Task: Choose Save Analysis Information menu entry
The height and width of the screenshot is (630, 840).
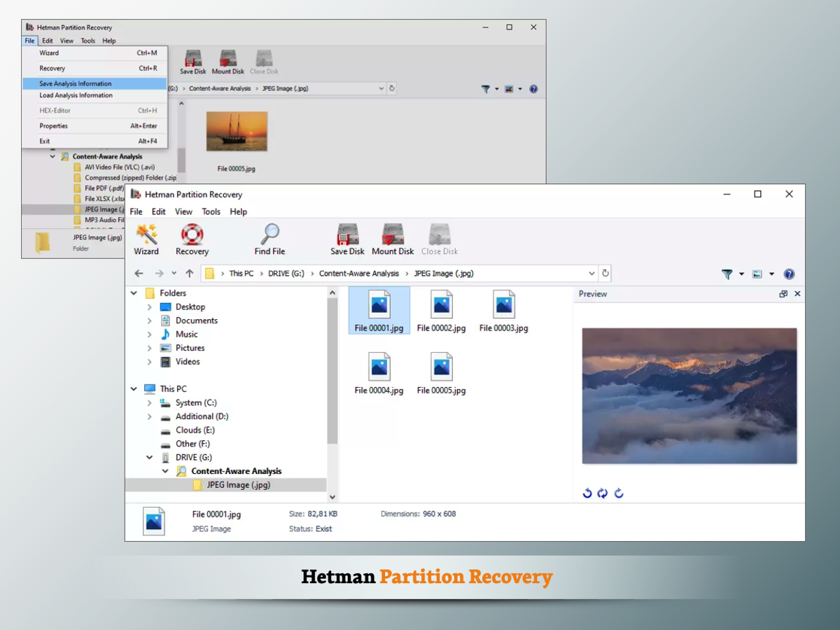Action: coord(76,83)
